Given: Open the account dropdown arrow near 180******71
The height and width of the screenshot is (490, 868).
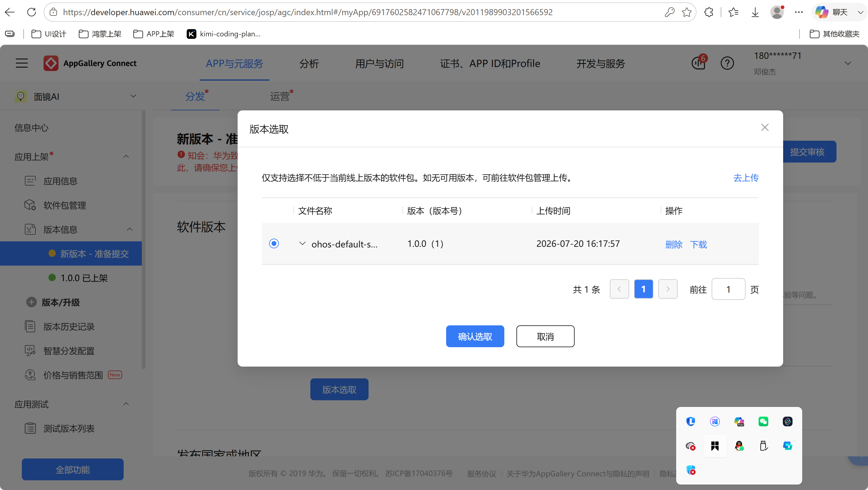Looking at the screenshot, I should coord(848,63).
